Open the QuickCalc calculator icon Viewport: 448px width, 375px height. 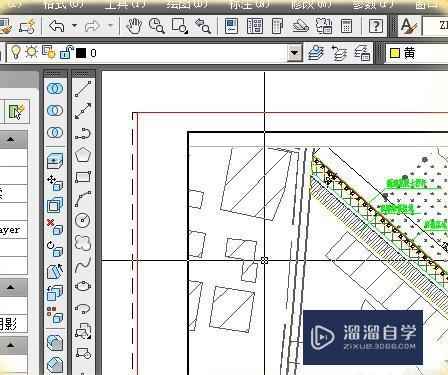click(346, 26)
